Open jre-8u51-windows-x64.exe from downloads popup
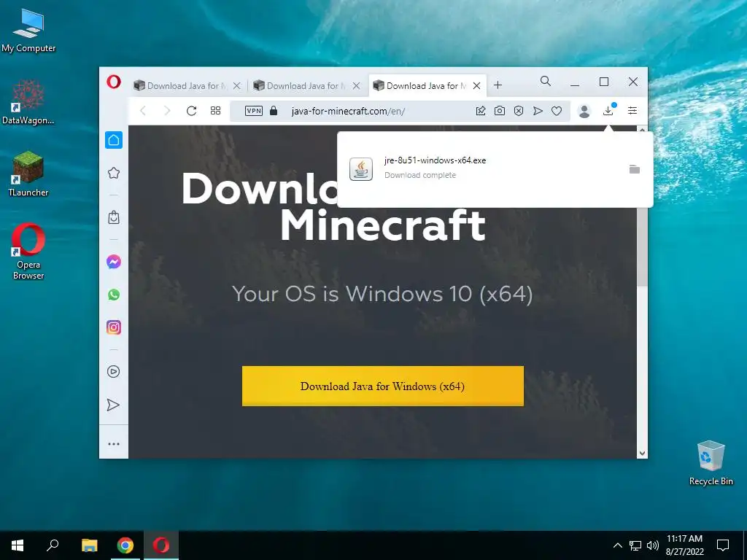The image size is (747, 560). (435, 160)
